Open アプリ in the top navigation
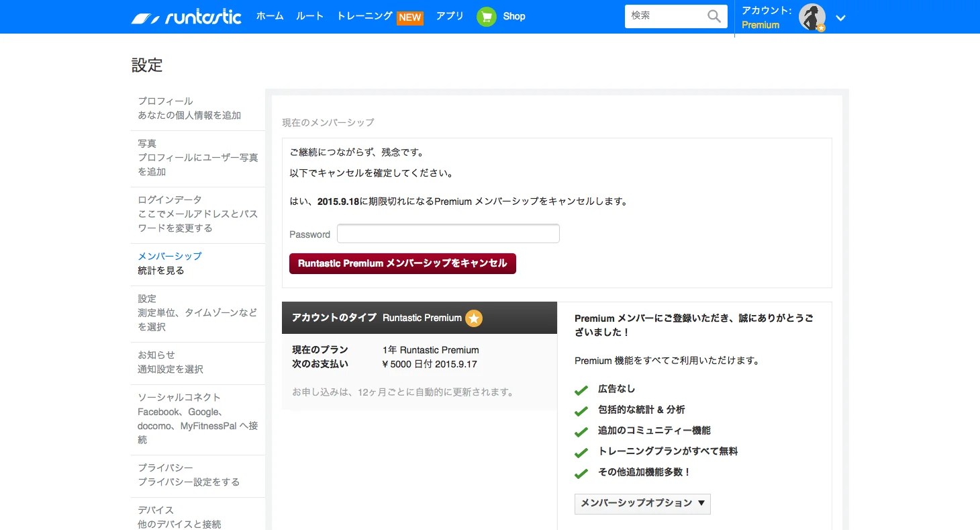Viewport: 980px width, 530px height. tap(450, 16)
